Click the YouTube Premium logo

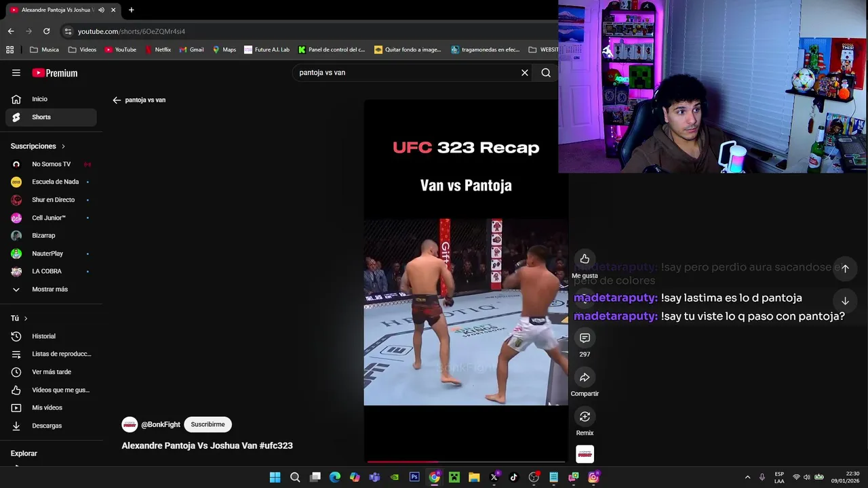[55, 73]
